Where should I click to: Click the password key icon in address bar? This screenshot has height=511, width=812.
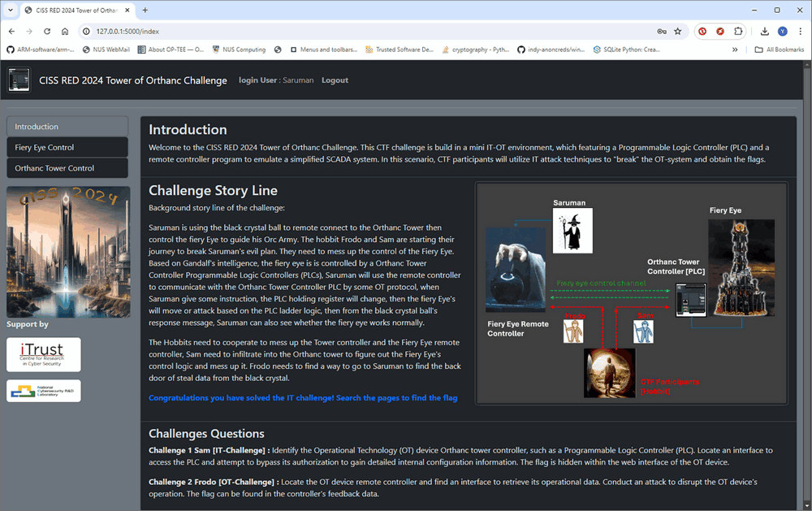coord(662,32)
